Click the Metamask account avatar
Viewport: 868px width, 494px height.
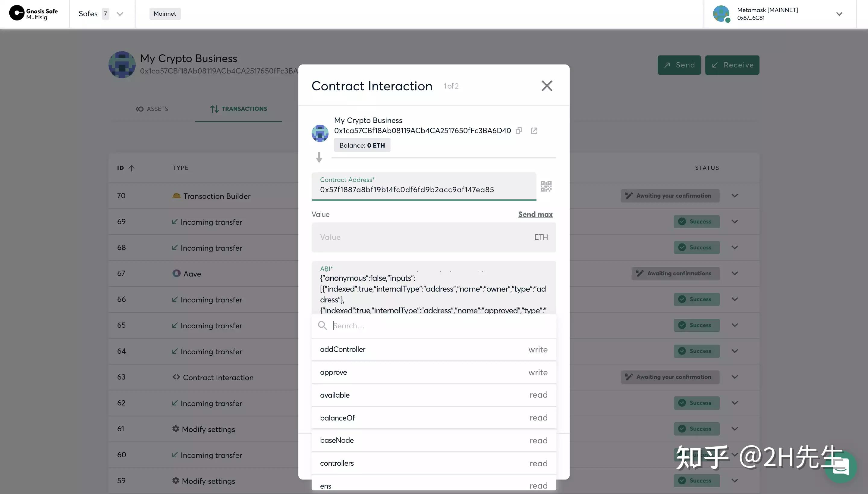coord(721,14)
